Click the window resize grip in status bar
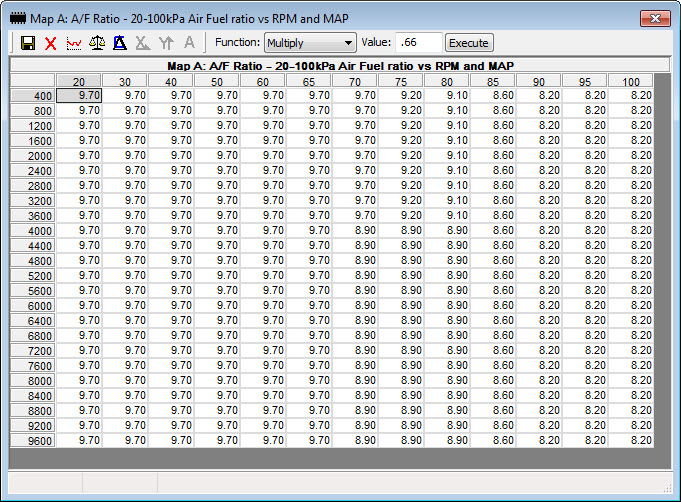This screenshot has width=681, height=502. click(x=668, y=489)
